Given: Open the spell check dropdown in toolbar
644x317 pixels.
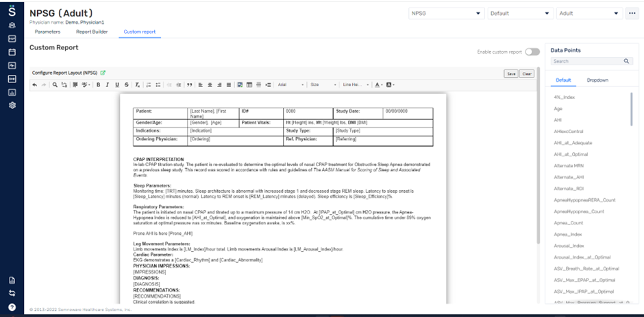Looking at the screenshot, I should click(86, 84).
